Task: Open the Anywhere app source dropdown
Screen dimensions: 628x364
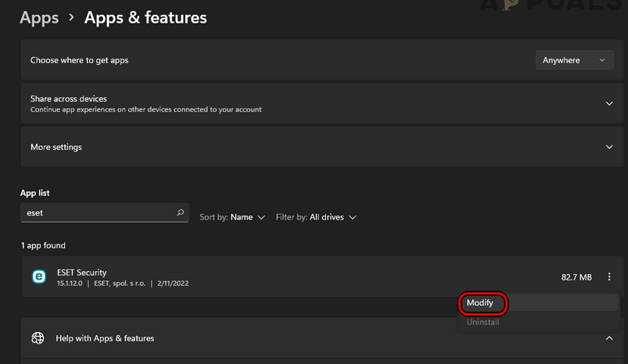Action: click(574, 60)
